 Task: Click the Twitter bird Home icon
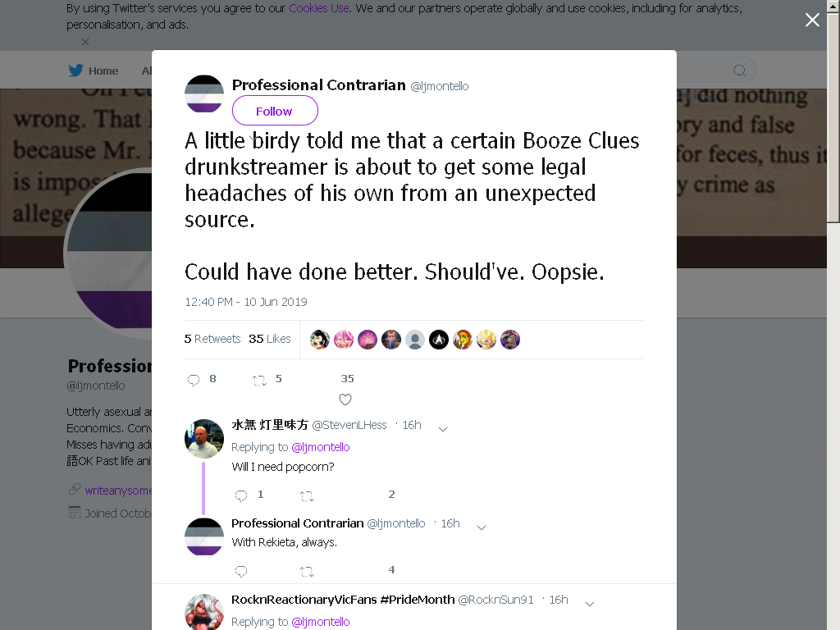(75, 71)
